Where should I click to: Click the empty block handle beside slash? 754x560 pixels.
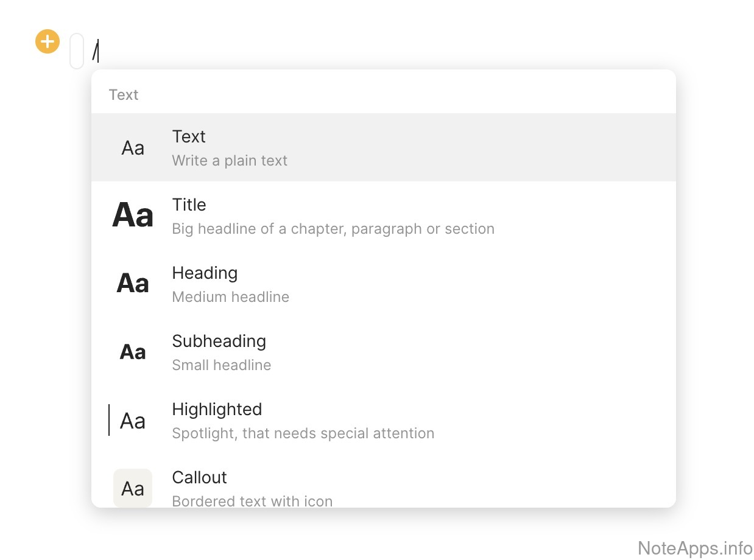click(77, 51)
